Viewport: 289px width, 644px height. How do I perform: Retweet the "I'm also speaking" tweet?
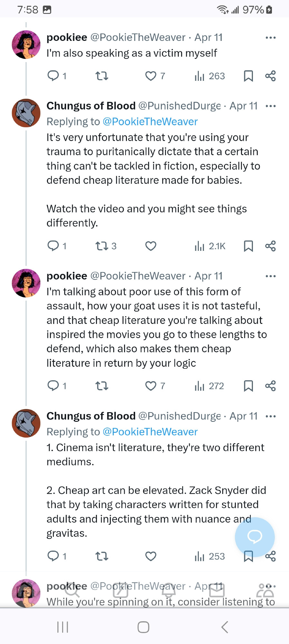click(x=102, y=76)
